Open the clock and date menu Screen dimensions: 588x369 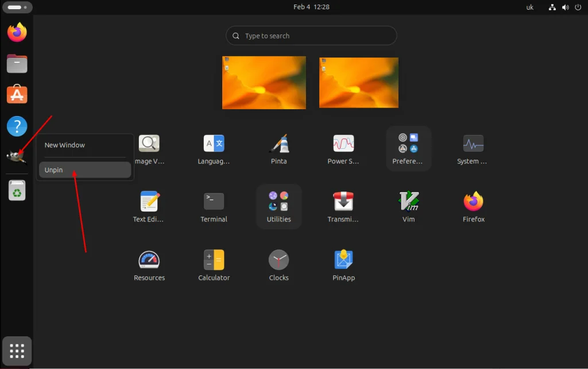coord(311,7)
